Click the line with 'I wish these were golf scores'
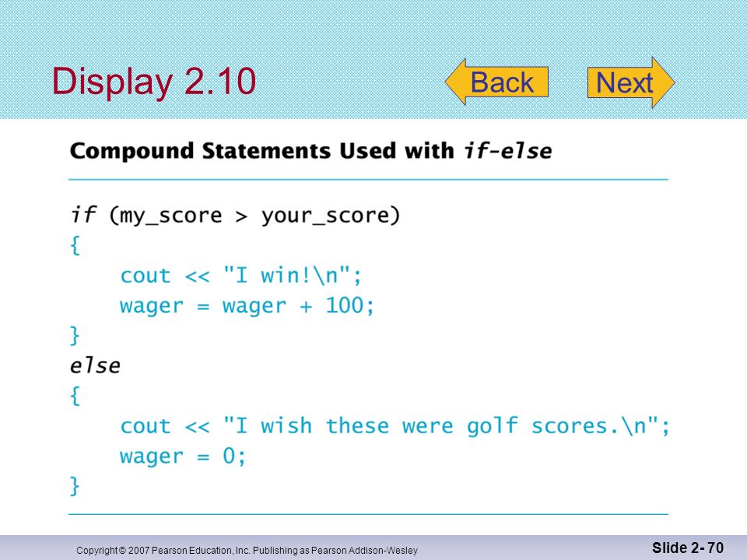The image size is (747, 560). click(395, 425)
